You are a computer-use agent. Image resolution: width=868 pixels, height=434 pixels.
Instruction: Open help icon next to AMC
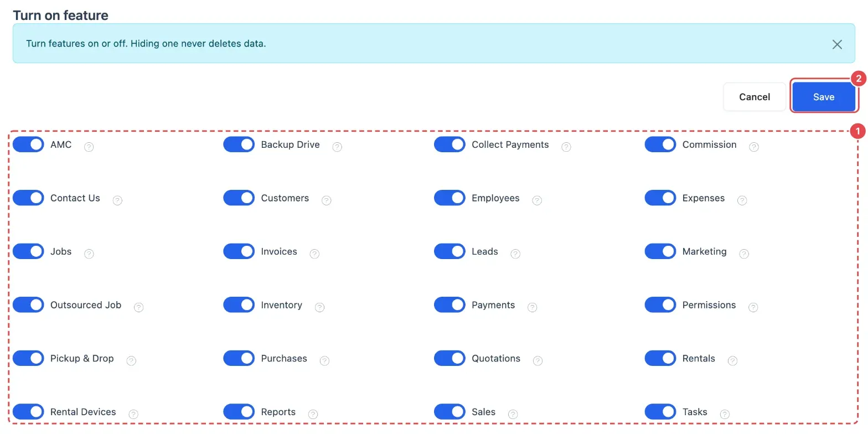pyautogui.click(x=89, y=147)
